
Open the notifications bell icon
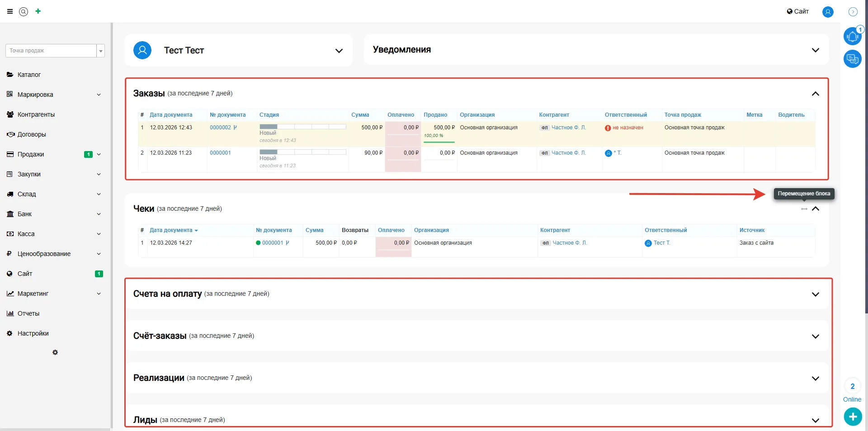(852, 36)
